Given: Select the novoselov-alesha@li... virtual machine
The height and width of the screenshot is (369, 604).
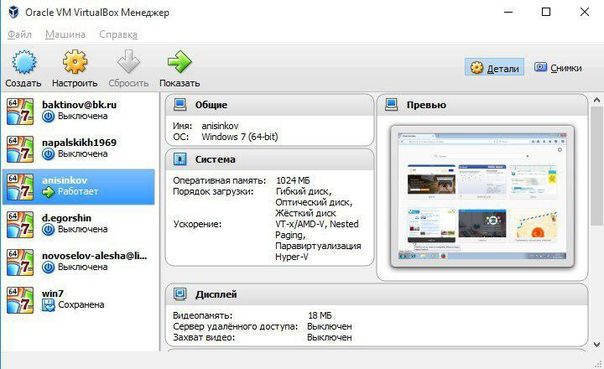Looking at the screenshot, I should point(79,262).
